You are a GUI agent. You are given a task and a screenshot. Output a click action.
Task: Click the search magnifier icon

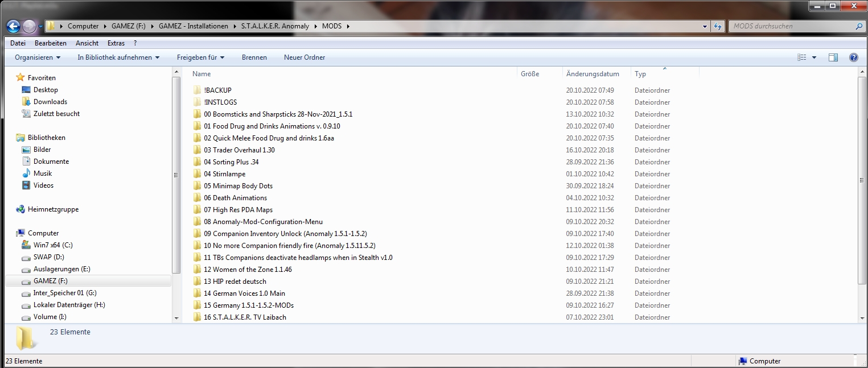click(859, 26)
